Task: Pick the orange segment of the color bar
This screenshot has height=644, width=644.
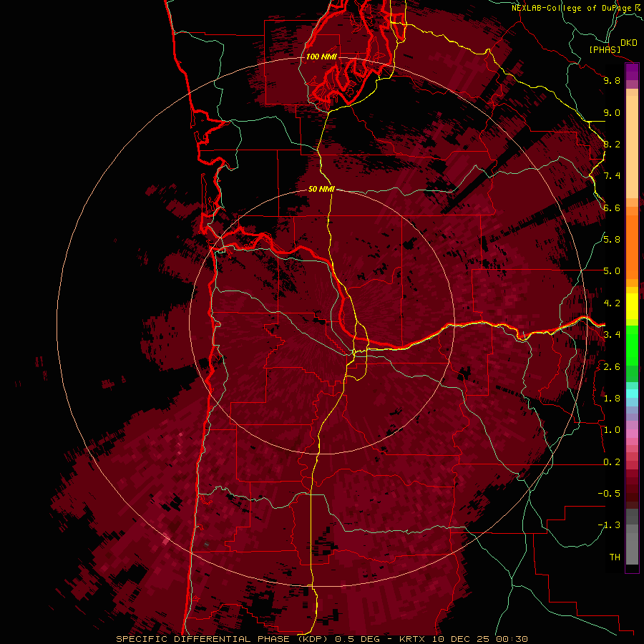Action: click(x=632, y=246)
